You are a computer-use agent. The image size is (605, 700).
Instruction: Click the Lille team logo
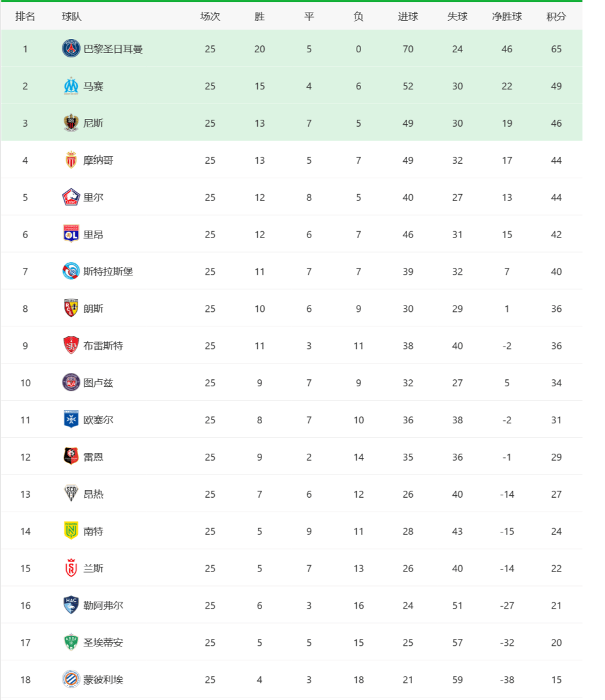pyautogui.click(x=71, y=197)
